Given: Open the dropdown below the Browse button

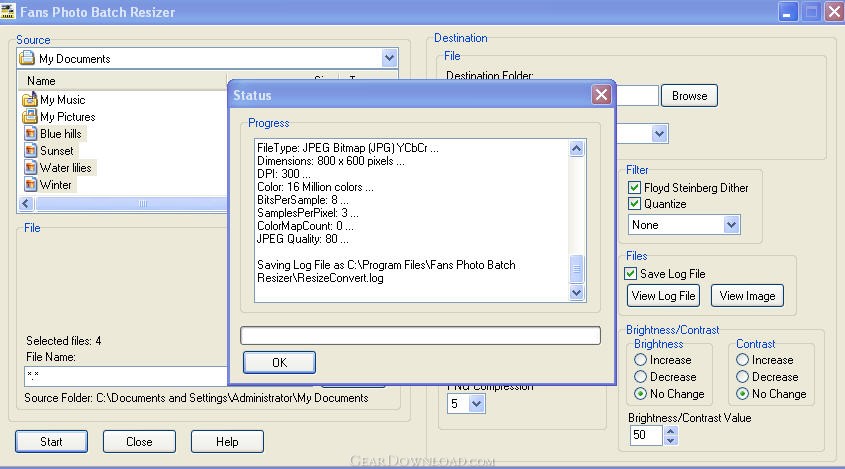Looking at the screenshot, I should coord(659,133).
